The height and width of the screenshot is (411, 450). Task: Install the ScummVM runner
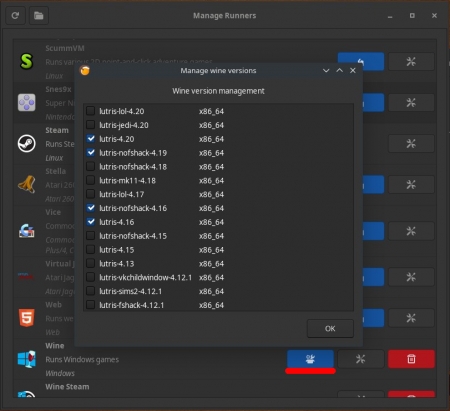click(361, 58)
